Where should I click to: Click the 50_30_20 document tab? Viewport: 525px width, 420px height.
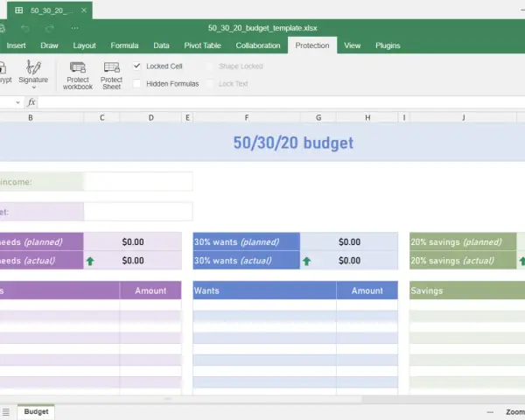pyautogui.click(x=50, y=10)
